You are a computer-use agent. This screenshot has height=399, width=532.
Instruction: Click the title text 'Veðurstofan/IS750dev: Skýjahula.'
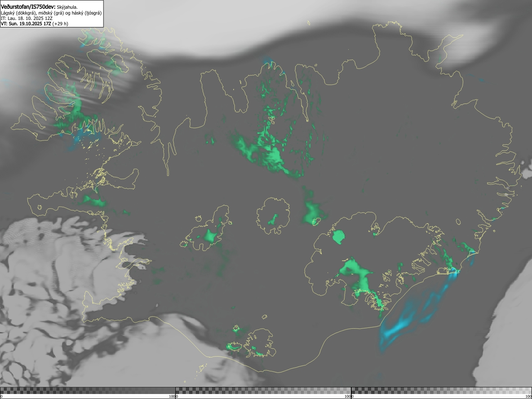coord(39,7)
